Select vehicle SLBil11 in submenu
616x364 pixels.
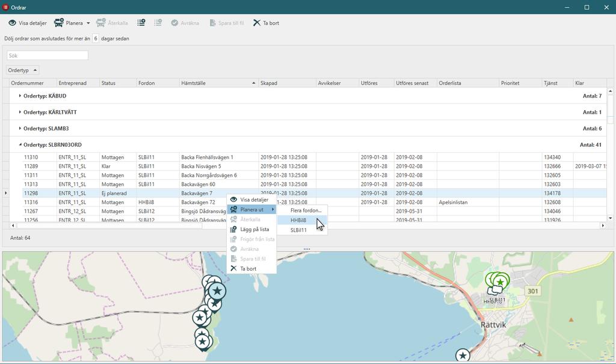[303, 230]
